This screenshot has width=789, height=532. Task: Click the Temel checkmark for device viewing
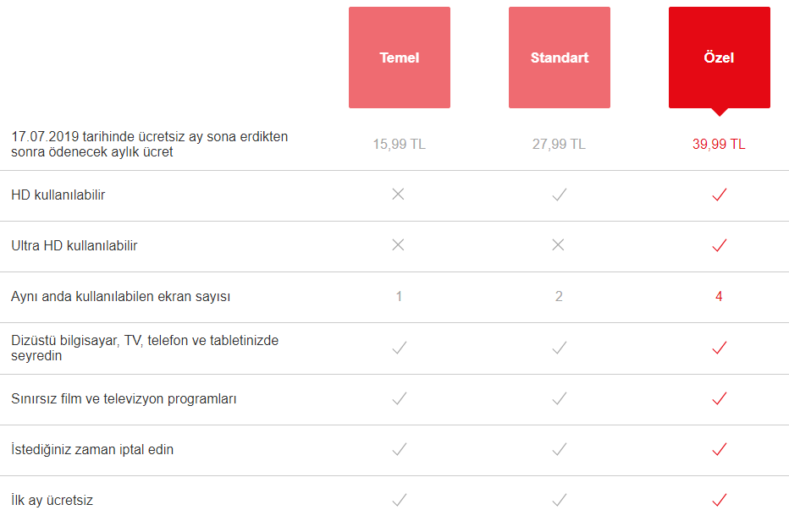399,348
